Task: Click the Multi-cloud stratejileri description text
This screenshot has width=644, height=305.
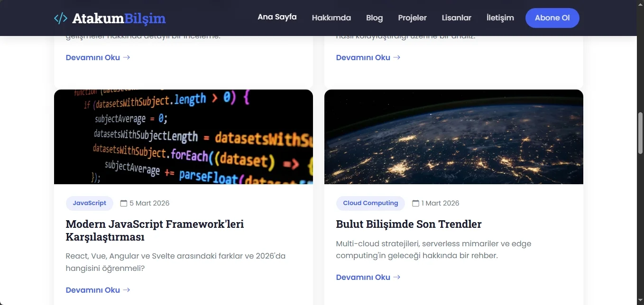Action: coord(434,250)
